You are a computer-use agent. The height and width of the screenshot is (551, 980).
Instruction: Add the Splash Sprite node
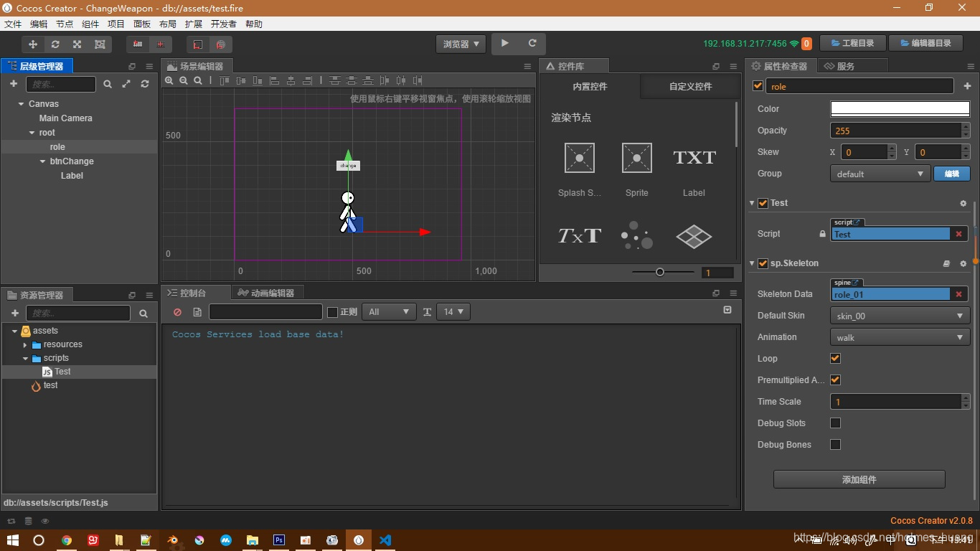coord(580,170)
